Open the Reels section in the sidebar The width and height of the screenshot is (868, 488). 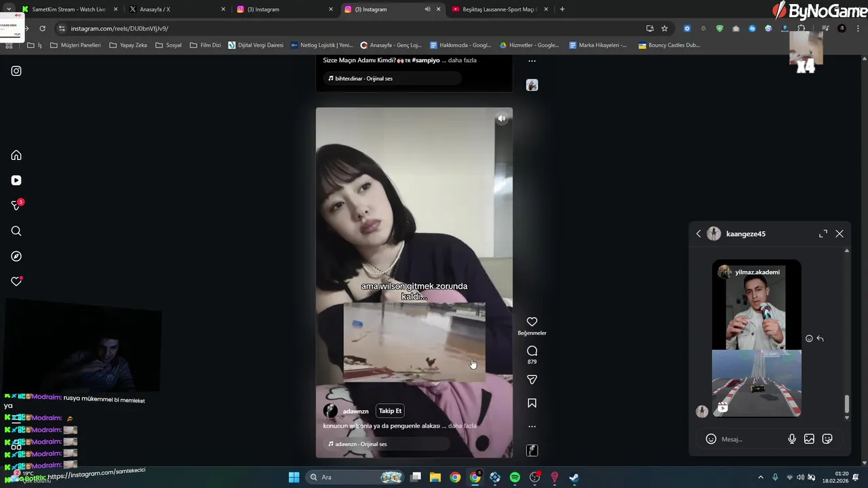coord(16,180)
